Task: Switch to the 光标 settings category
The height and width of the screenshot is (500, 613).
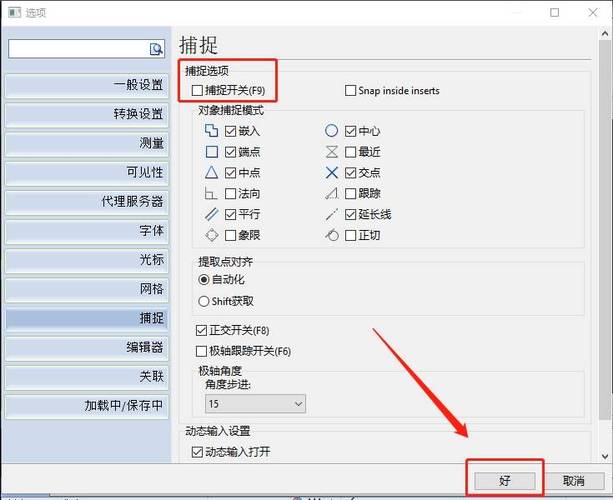Action: pyautogui.click(x=85, y=259)
